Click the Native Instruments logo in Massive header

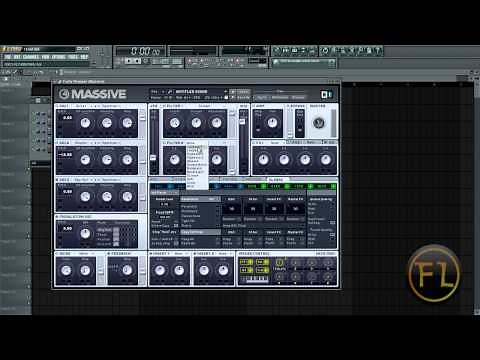326,95
